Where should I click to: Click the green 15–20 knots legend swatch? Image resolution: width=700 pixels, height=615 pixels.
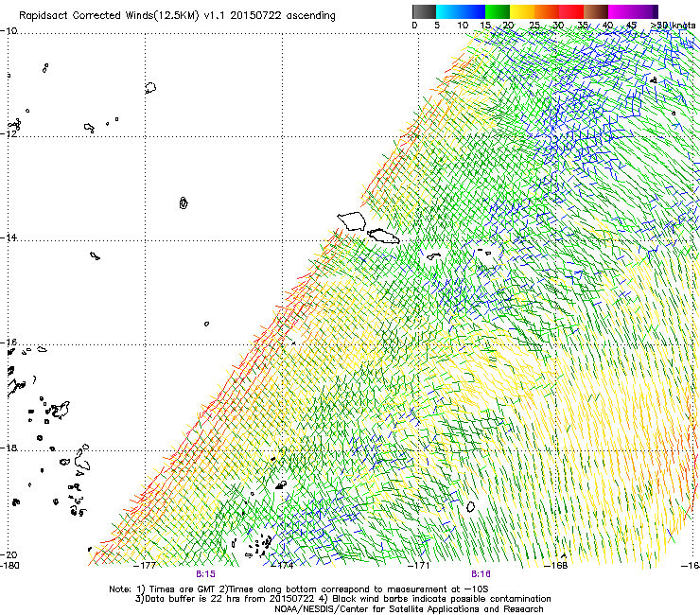pos(498,11)
